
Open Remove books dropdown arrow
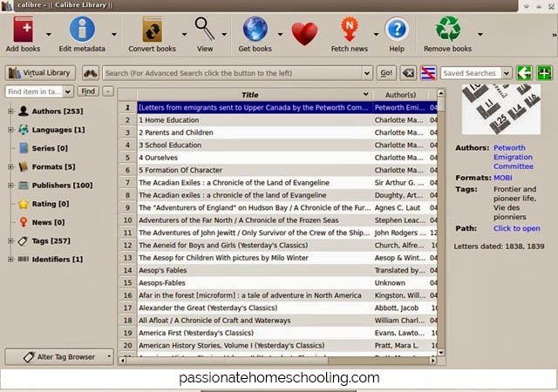click(480, 35)
